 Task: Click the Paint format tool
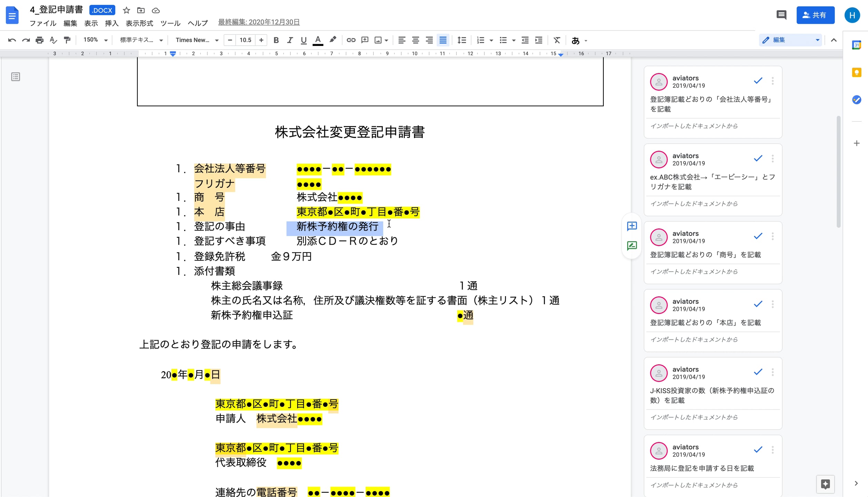(67, 40)
